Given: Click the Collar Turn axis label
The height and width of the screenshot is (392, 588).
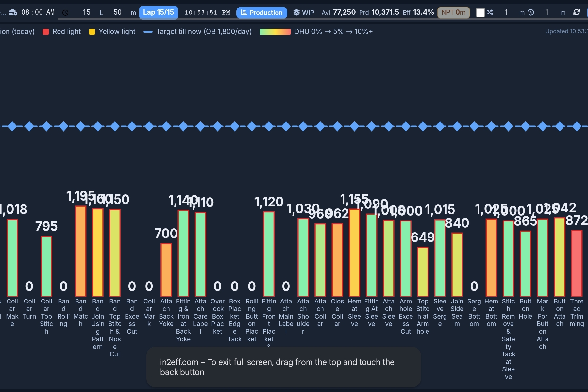Looking at the screenshot, I should (x=29, y=309).
